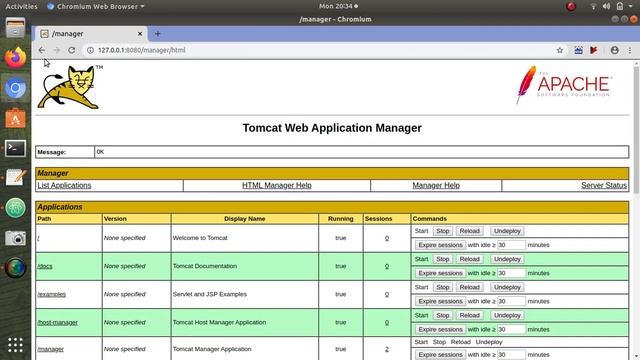This screenshot has height=360, width=640.
Task: Open the /host-manager application link
Action: [x=58, y=322]
